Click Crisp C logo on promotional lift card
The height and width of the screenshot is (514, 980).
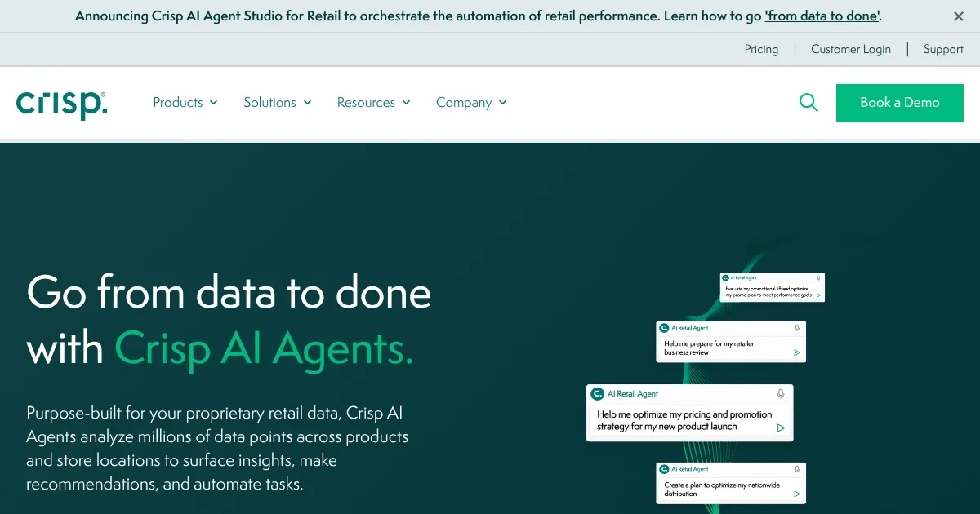(726, 278)
